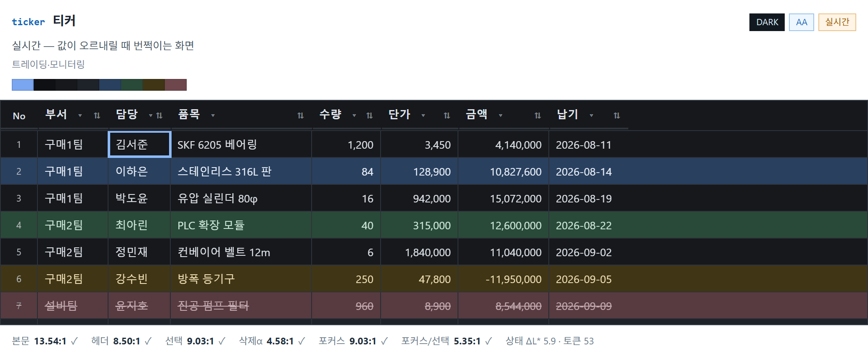Click the cell SKF 6205 베어링
Screen dimensions: 868x357
241,144
